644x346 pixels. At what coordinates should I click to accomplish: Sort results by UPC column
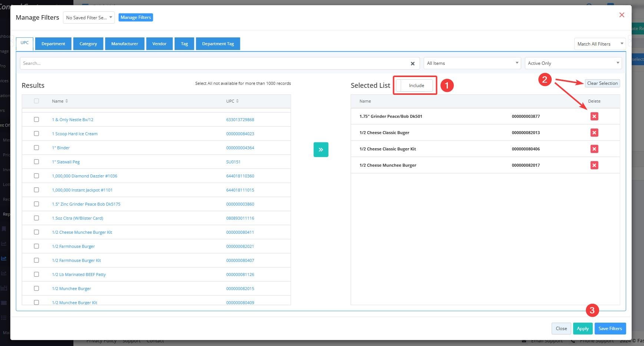coord(232,101)
